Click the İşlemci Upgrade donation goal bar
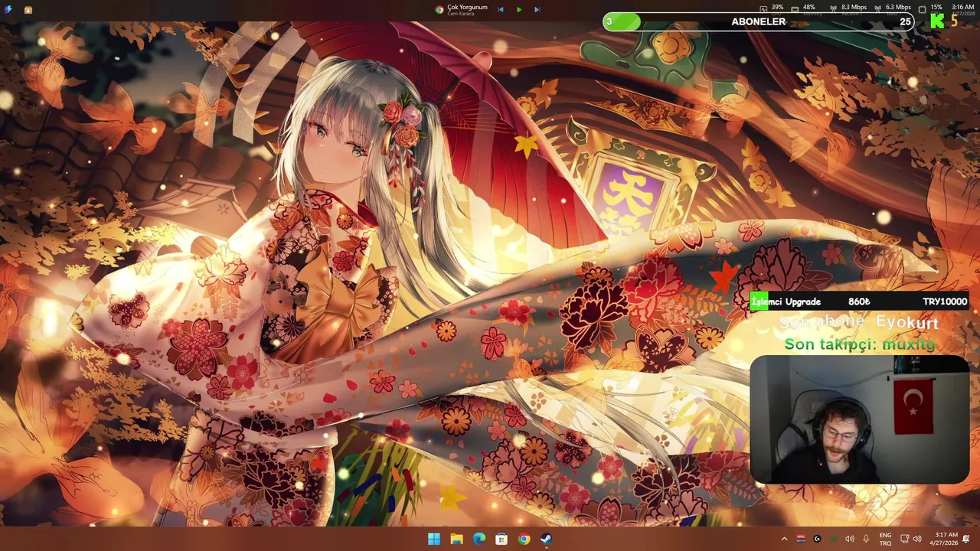The image size is (980, 551). pyautogui.click(x=859, y=302)
